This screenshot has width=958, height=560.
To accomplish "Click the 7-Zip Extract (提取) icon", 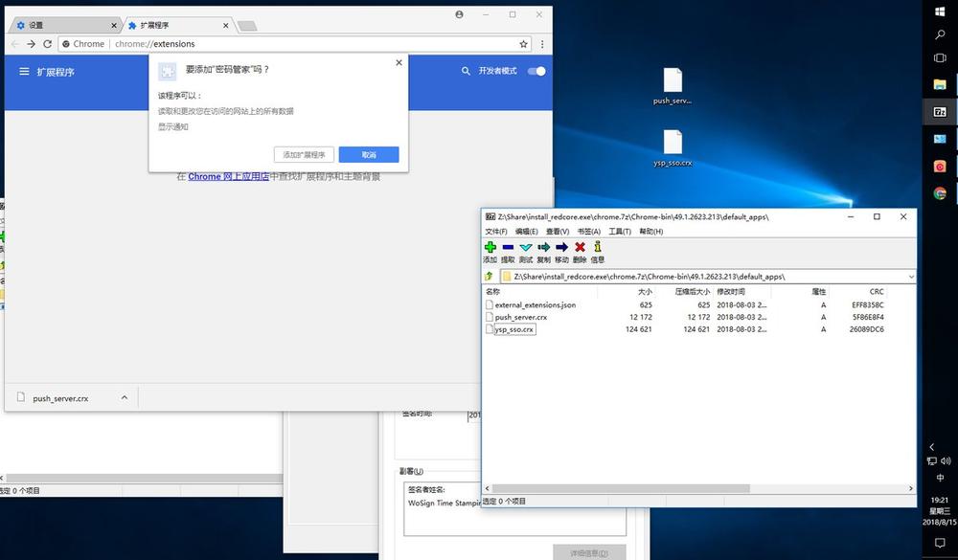I will [508, 248].
